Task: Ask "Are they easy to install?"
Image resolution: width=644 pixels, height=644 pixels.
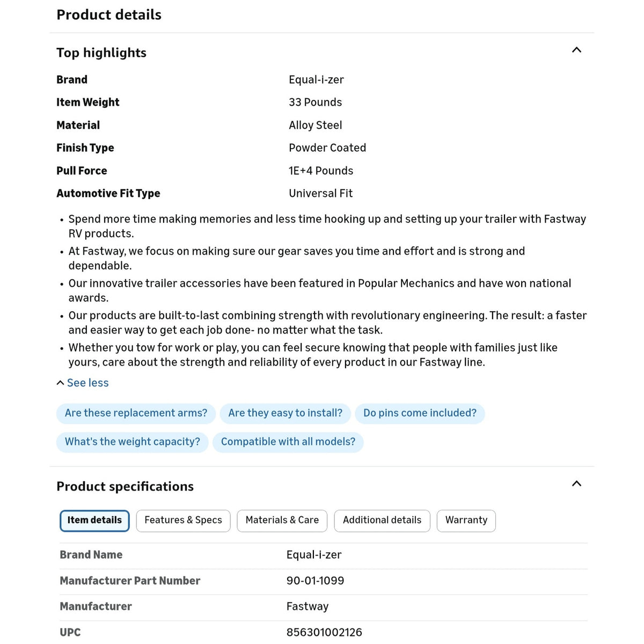Action: pyautogui.click(x=285, y=413)
